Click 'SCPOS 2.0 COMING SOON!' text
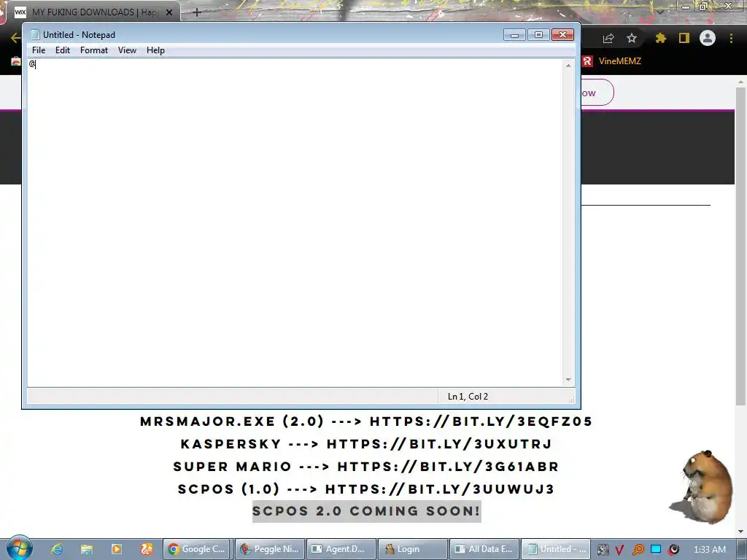 pos(366,511)
